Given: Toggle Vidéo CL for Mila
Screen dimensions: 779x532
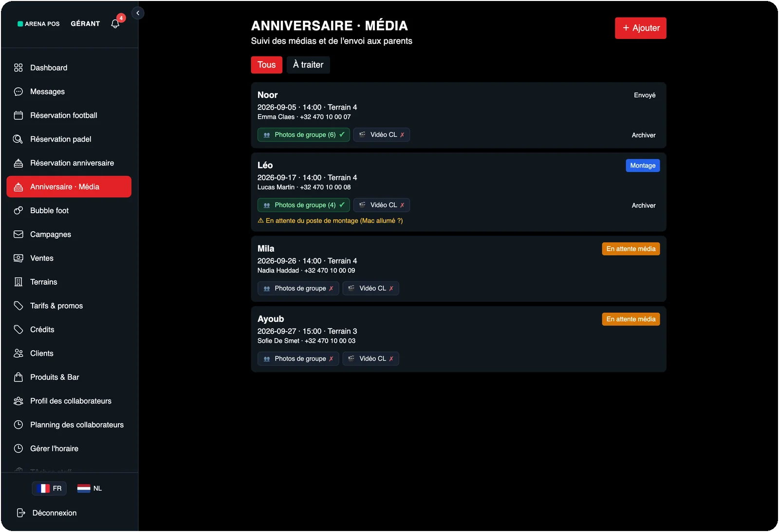Looking at the screenshot, I should click(371, 289).
